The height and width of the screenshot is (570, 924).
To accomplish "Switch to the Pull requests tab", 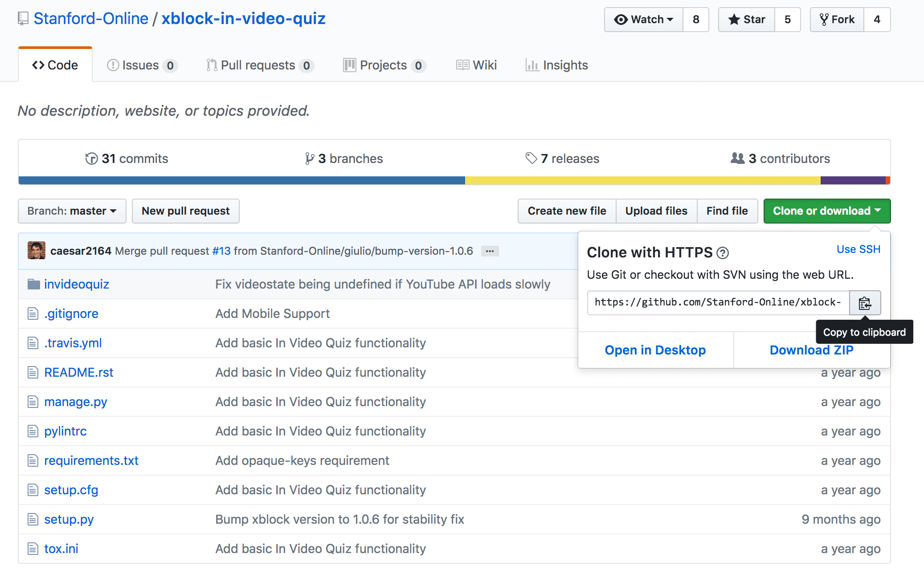I will pyautogui.click(x=260, y=65).
